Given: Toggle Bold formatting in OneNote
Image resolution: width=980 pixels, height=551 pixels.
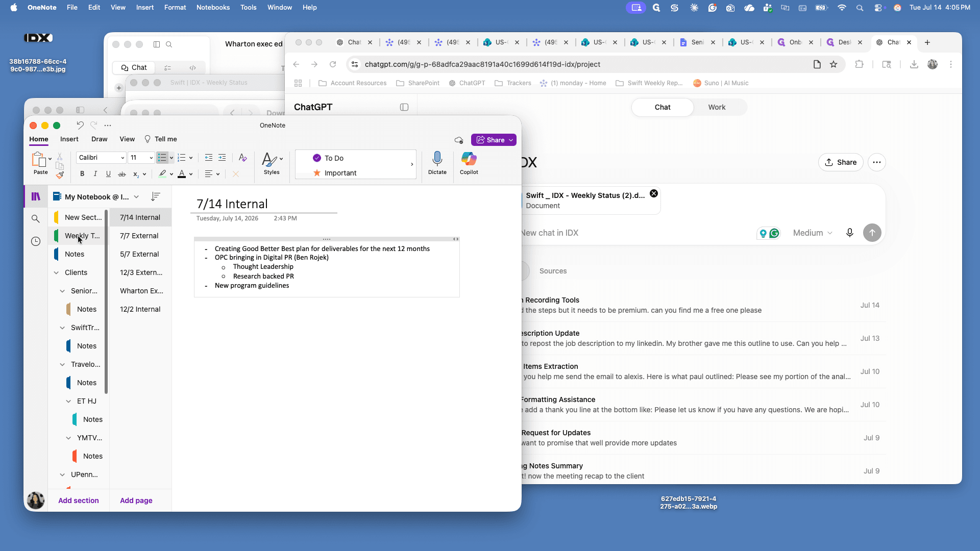Looking at the screenshot, I should click(82, 174).
